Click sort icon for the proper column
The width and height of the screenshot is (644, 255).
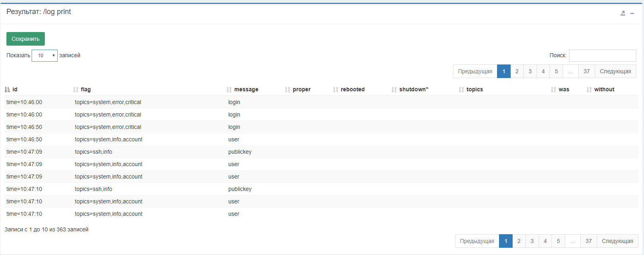(288, 90)
